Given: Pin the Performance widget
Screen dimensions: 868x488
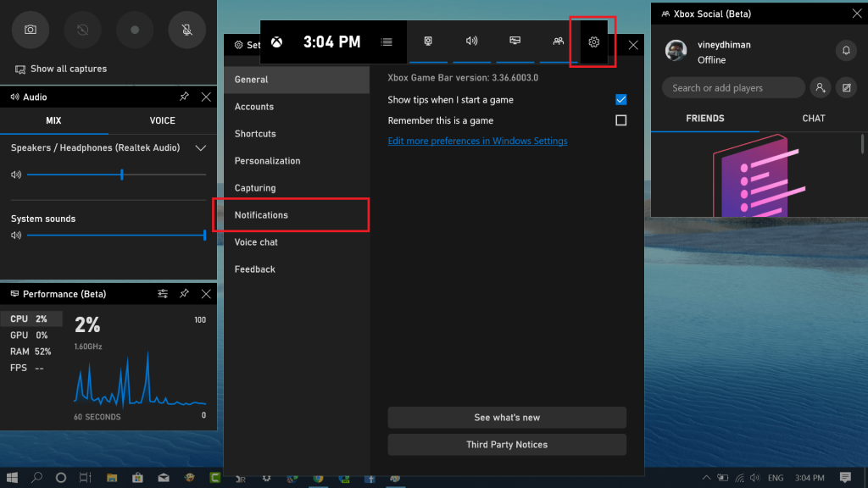Looking at the screenshot, I should 184,294.
